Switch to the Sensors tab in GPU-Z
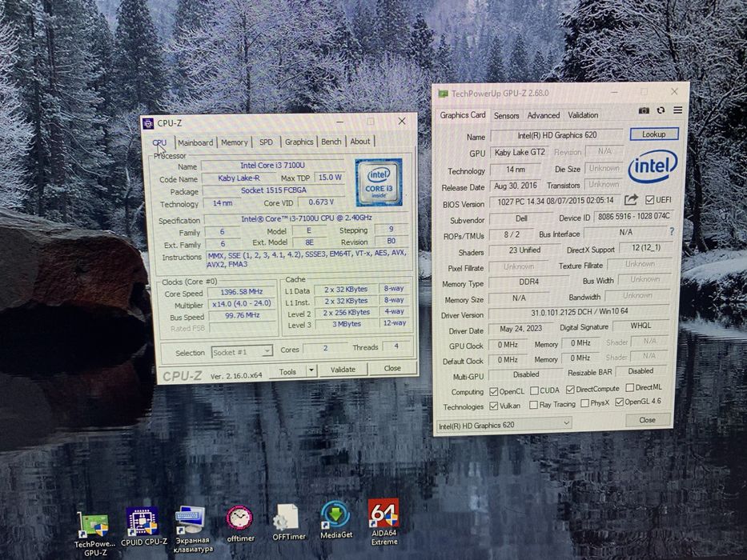Screen dimensions: 747x560 [507, 116]
